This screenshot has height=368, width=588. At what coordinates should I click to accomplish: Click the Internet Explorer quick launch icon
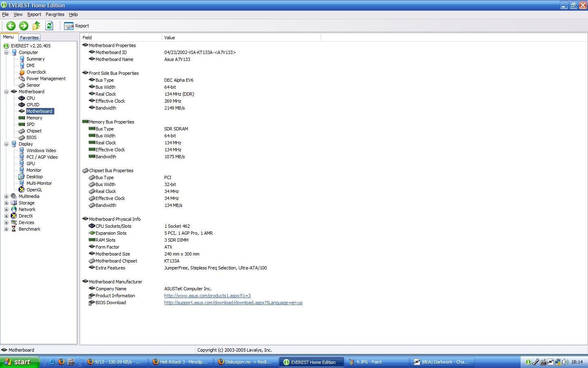(52, 362)
